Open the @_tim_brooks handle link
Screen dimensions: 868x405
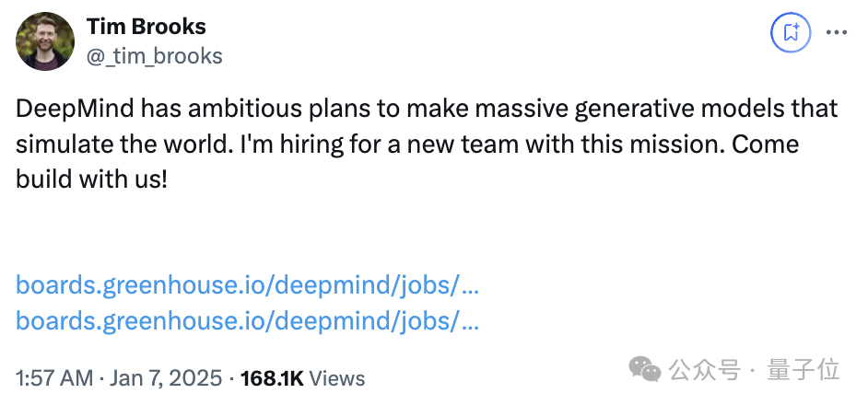point(155,56)
